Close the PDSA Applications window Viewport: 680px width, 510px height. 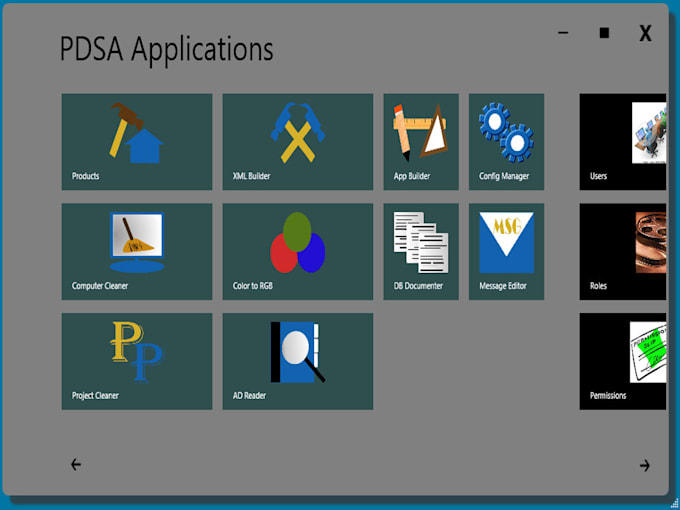(645, 33)
